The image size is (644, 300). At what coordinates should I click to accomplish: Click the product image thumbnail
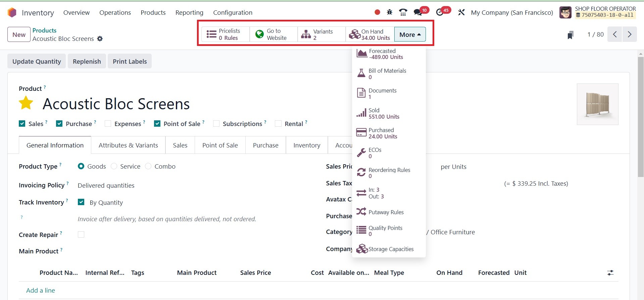597,104
